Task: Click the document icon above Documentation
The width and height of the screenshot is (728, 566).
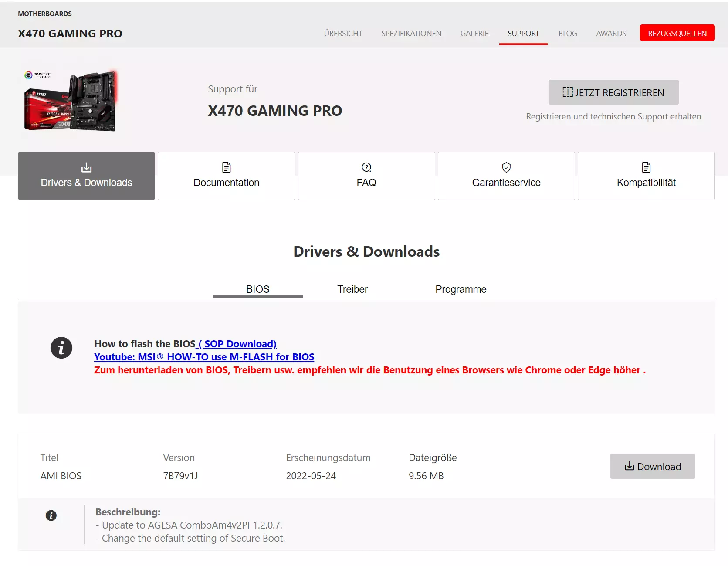Action: click(x=227, y=167)
